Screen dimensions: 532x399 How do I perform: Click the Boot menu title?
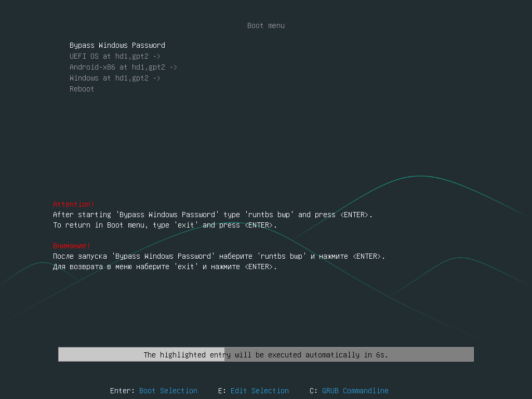[x=266, y=26]
